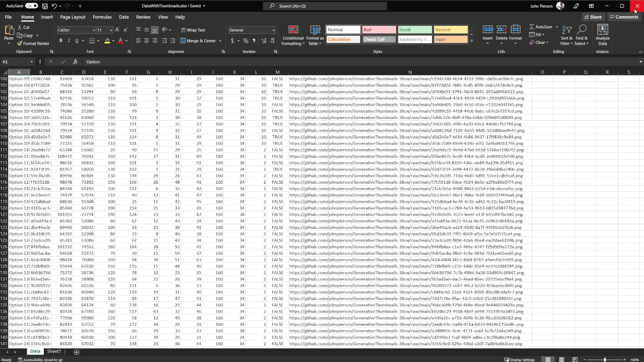The width and height of the screenshot is (644, 362).
Task: Click the Merge & Center icon
Action: tap(183, 41)
